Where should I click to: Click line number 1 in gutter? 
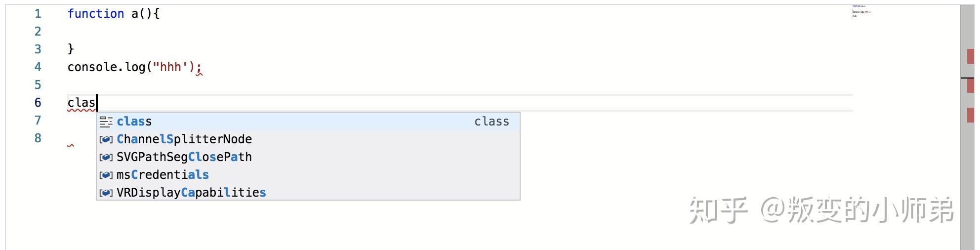click(x=38, y=14)
